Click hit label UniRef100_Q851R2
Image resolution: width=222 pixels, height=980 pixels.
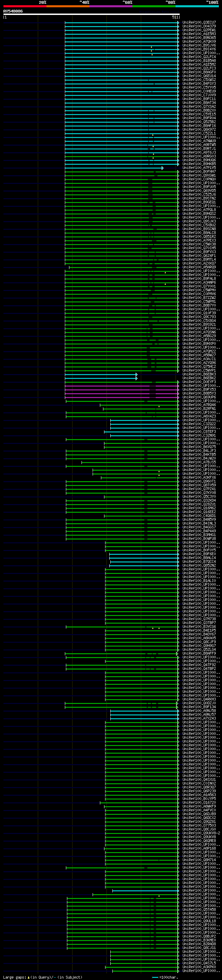[x=199, y=237]
